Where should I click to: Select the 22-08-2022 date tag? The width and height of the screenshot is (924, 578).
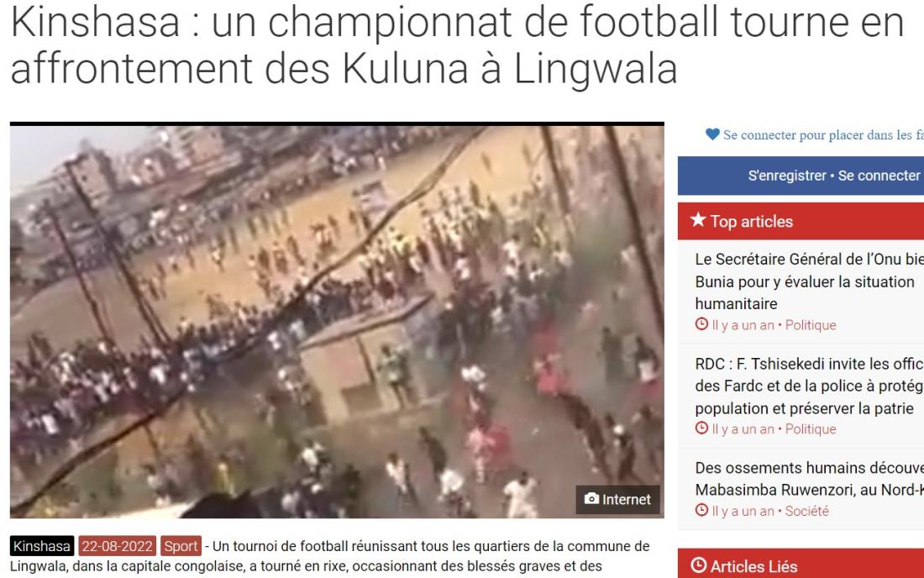[x=118, y=546]
